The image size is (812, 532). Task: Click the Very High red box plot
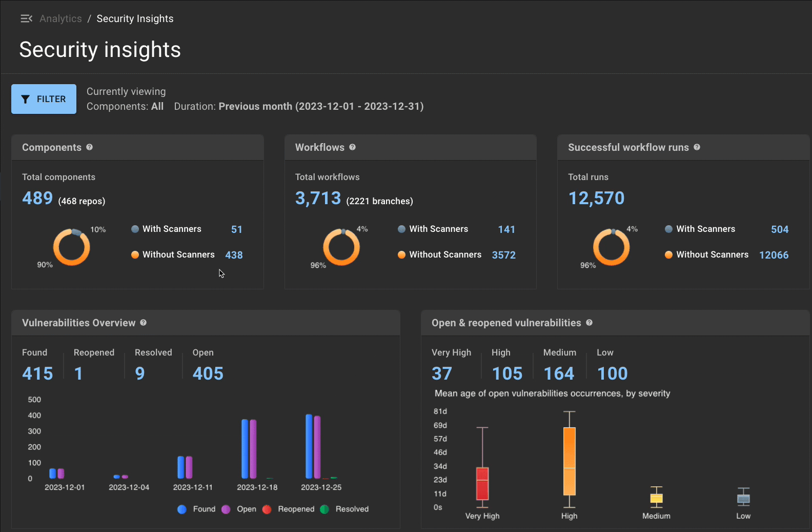pos(482,483)
